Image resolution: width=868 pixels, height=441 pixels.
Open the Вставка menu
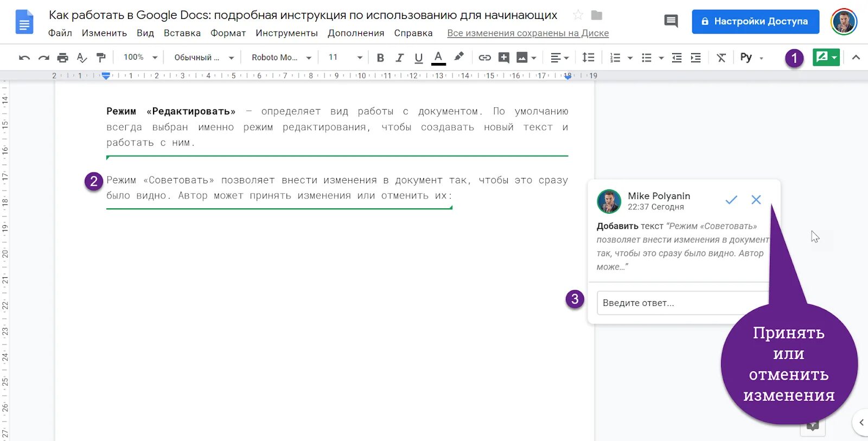click(x=182, y=33)
